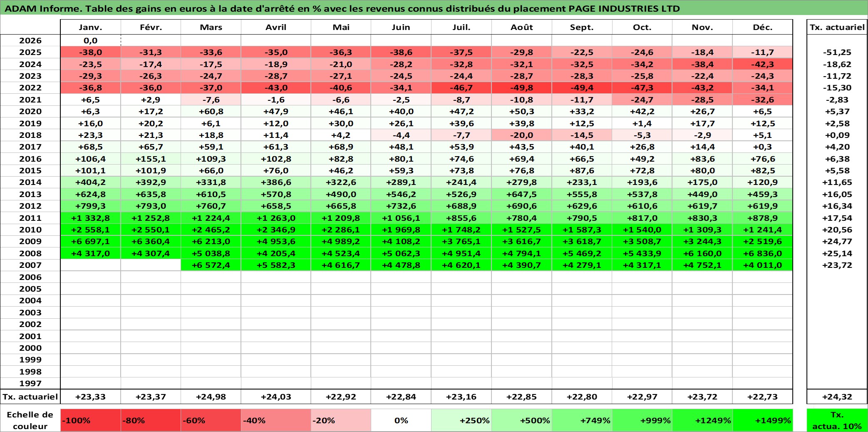Click the Déc. column header
868x432 pixels.
pyautogui.click(x=763, y=27)
